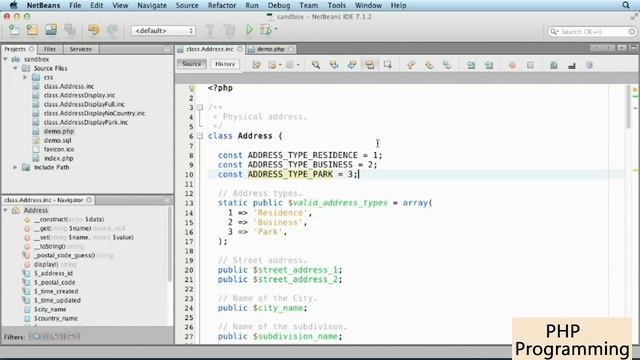This screenshot has width=640, height=360.
Task: Open the Apple menu
Action: point(13,5)
